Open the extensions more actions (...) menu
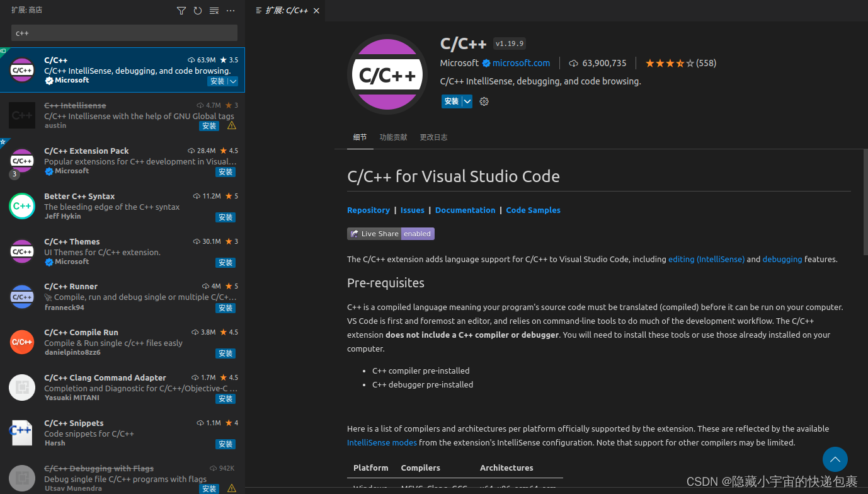 [230, 11]
